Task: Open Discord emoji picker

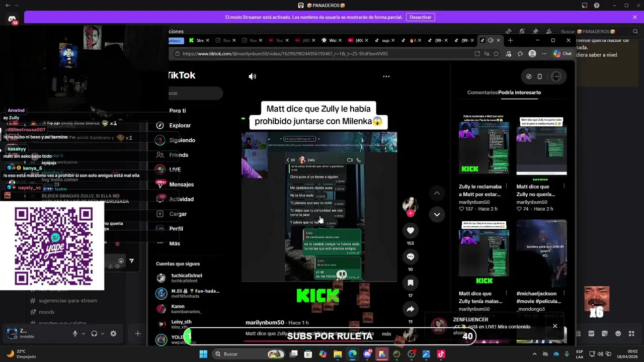Action: [618, 333]
